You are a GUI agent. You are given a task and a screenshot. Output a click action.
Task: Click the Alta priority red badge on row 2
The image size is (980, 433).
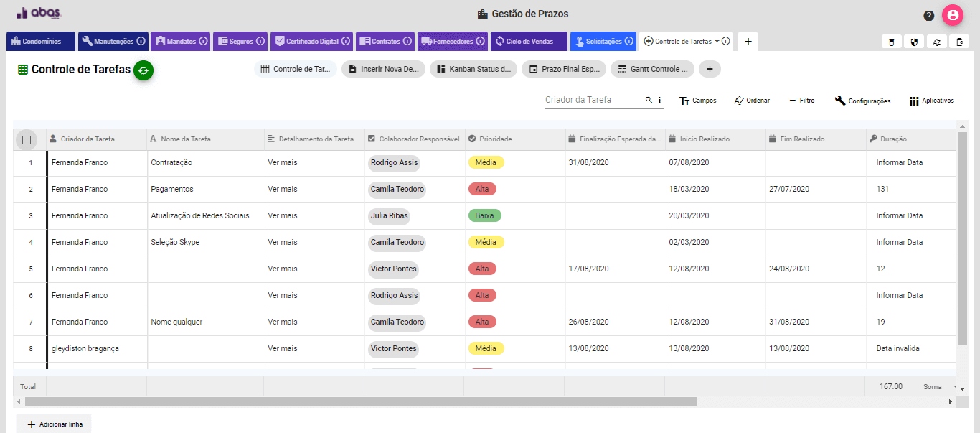point(482,189)
